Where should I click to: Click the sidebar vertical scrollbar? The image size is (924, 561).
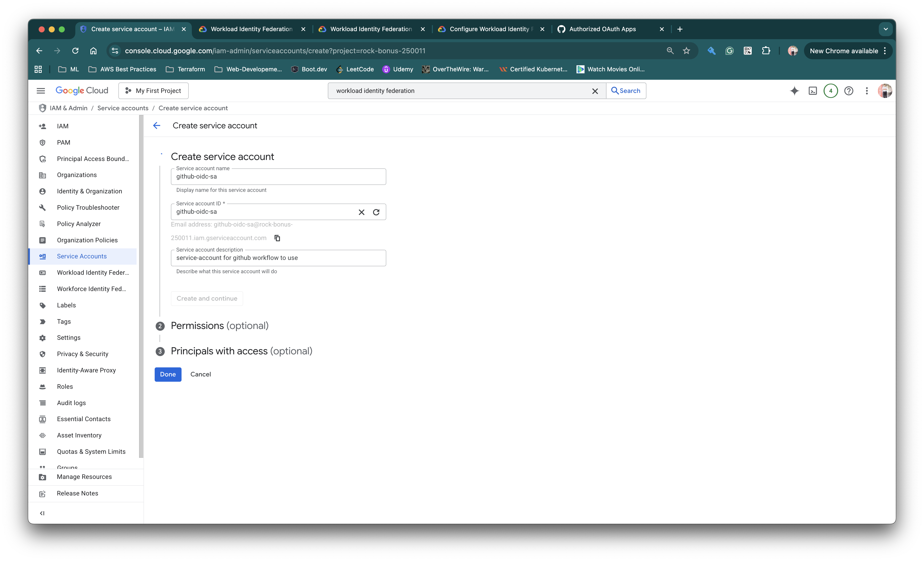[141, 287]
